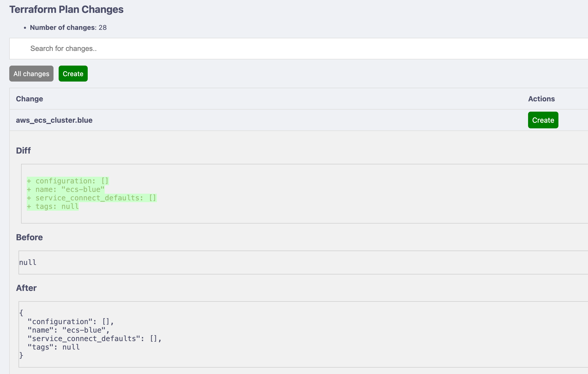Image resolution: width=588 pixels, height=374 pixels.
Task: Filter by the green Create button below search
Action: [x=73, y=74]
